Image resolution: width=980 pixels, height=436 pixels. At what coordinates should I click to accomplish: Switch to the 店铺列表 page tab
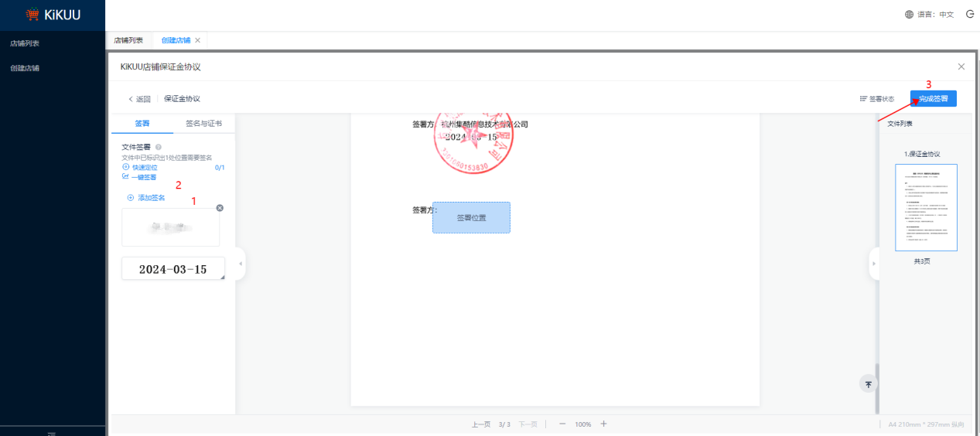[x=128, y=40]
